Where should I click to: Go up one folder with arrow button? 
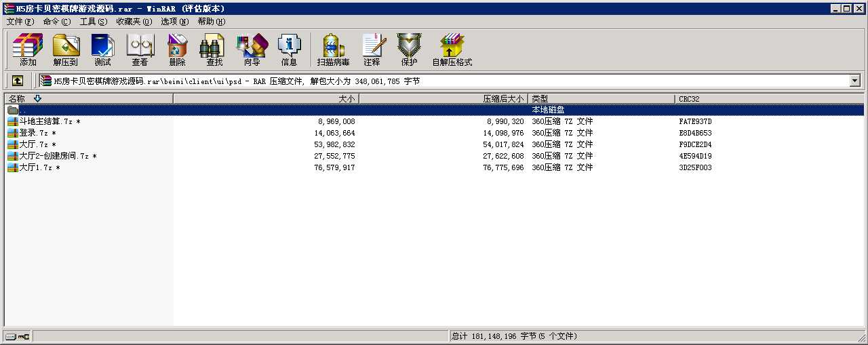tap(18, 81)
